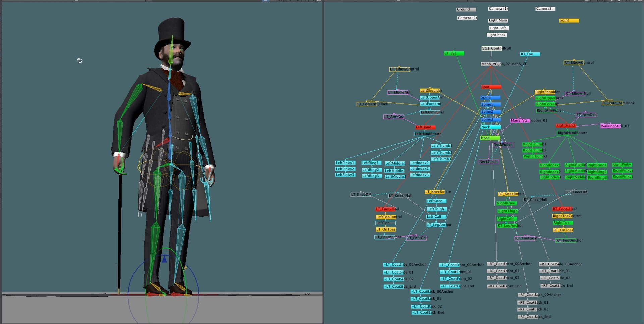Screen dimensions: 644x324
Task: Select the Camera (1) node
Action: point(498,9)
